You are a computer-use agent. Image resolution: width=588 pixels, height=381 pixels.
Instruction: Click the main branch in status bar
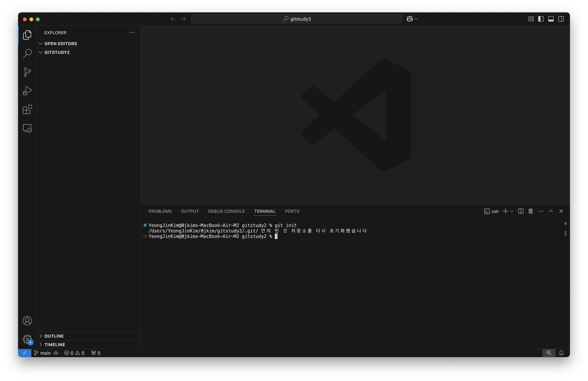[42, 353]
